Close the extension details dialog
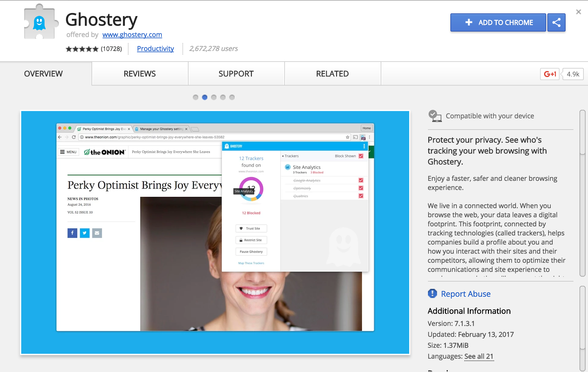This screenshot has height=372, width=588. coord(578,12)
